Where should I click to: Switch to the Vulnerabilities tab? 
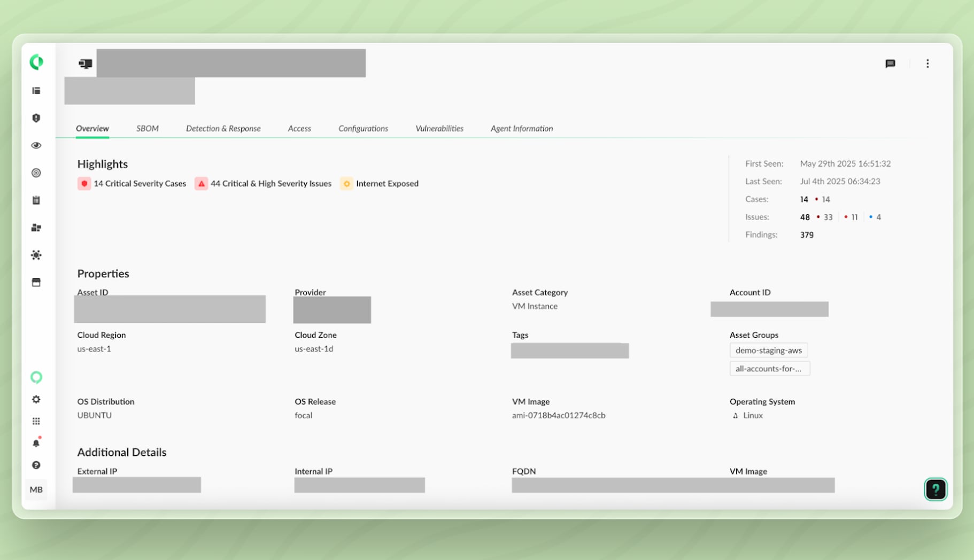click(x=439, y=128)
